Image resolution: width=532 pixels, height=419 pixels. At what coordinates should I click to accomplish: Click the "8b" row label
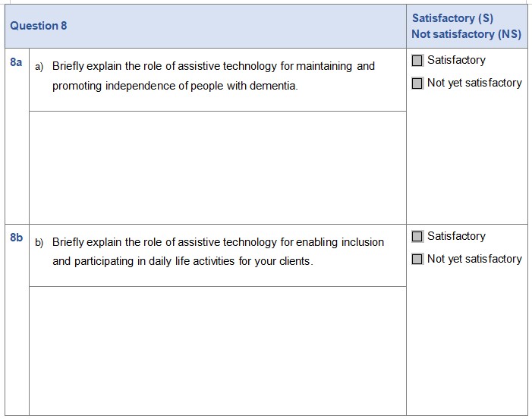17,238
